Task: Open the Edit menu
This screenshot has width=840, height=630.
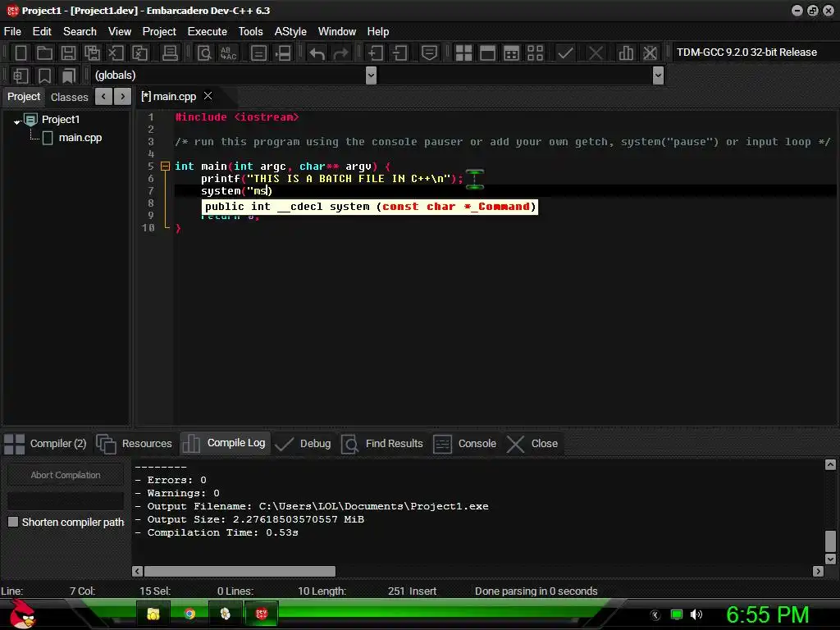Action: 42,32
